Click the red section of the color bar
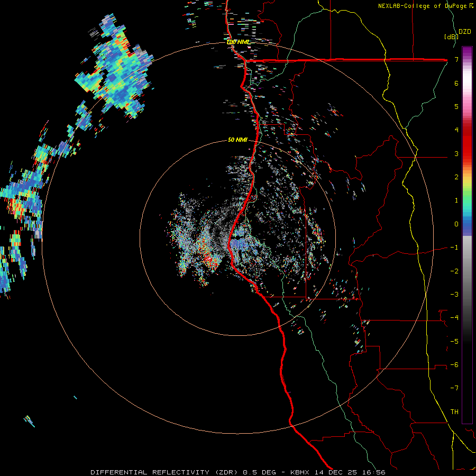 [467, 141]
